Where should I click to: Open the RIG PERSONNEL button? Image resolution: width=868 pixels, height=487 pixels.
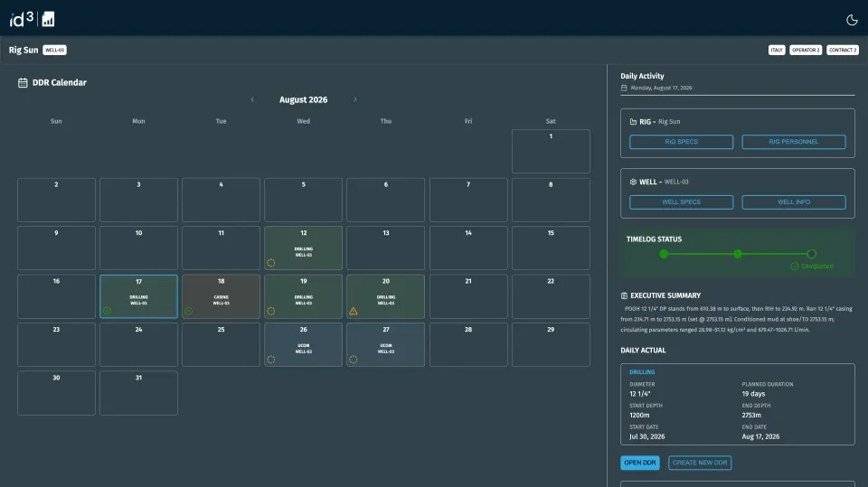coord(794,142)
